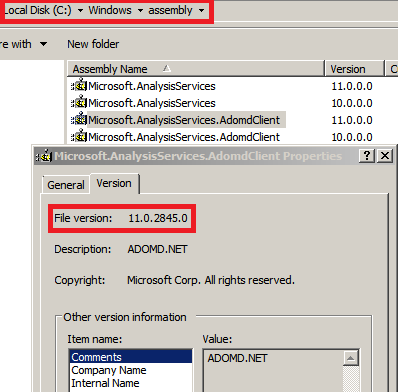Click icon of AdomdClient version 10.0.0.0 row
This screenshot has height=392, width=398.
pyautogui.click(x=79, y=137)
